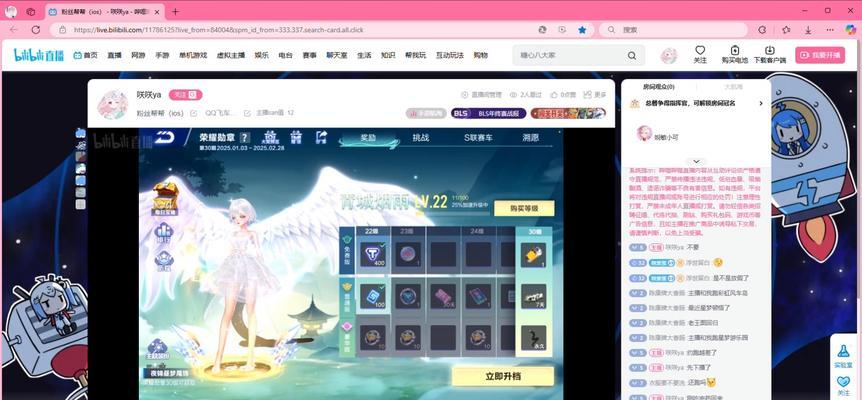Click the pink 关注 follow button
The width and height of the screenshot is (862, 400).
[x=185, y=95]
